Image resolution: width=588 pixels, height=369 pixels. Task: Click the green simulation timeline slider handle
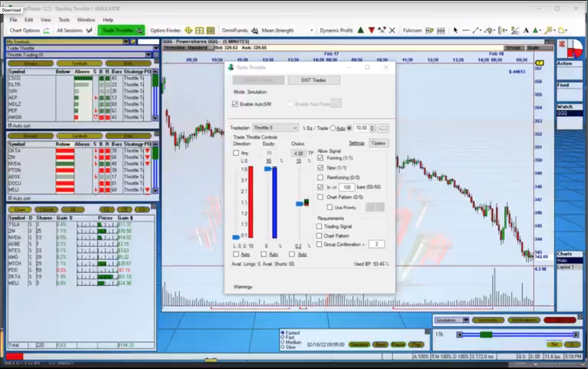486,335
